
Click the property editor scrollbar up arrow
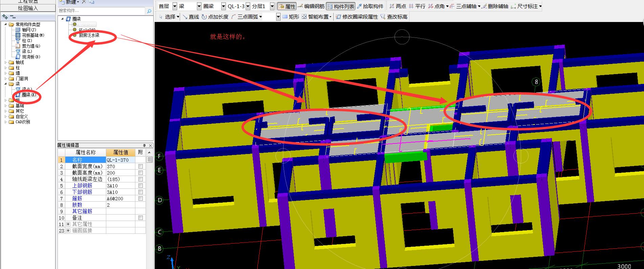coord(149,153)
